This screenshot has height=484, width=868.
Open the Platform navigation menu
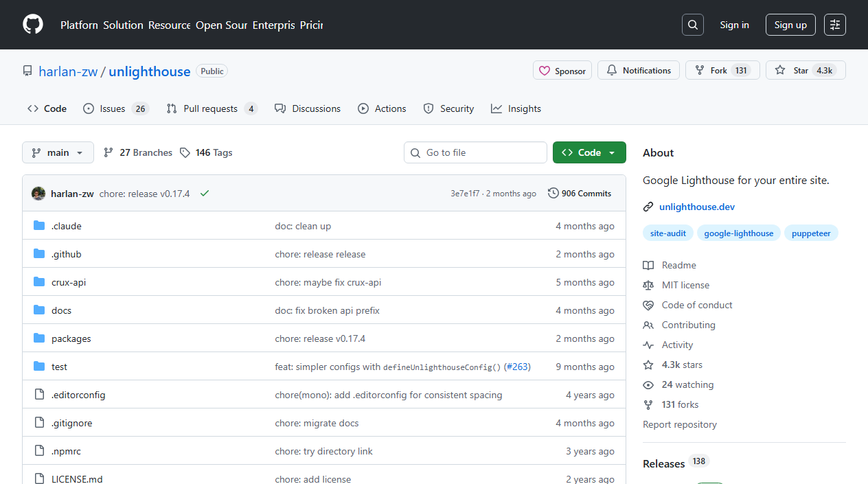pos(79,25)
